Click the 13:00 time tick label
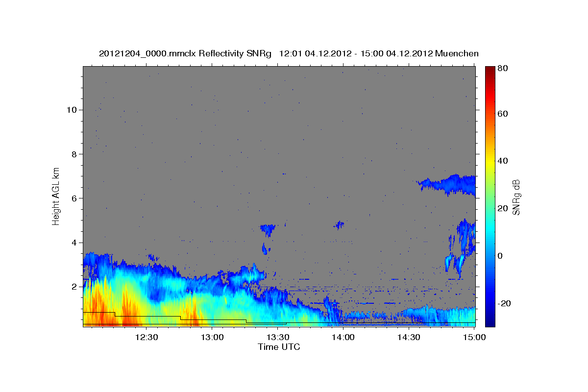This screenshot has height=392, width=588. pyautogui.click(x=212, y=338)
